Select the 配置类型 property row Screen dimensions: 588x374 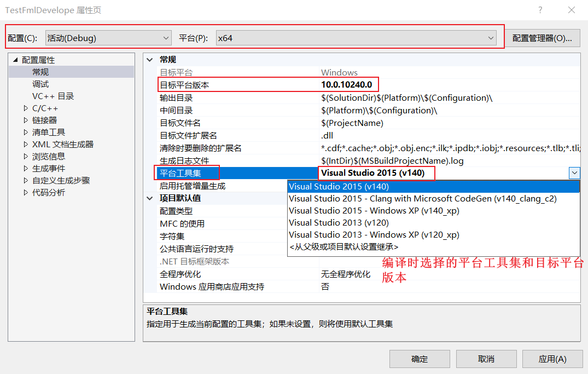[x=222, y=211]
